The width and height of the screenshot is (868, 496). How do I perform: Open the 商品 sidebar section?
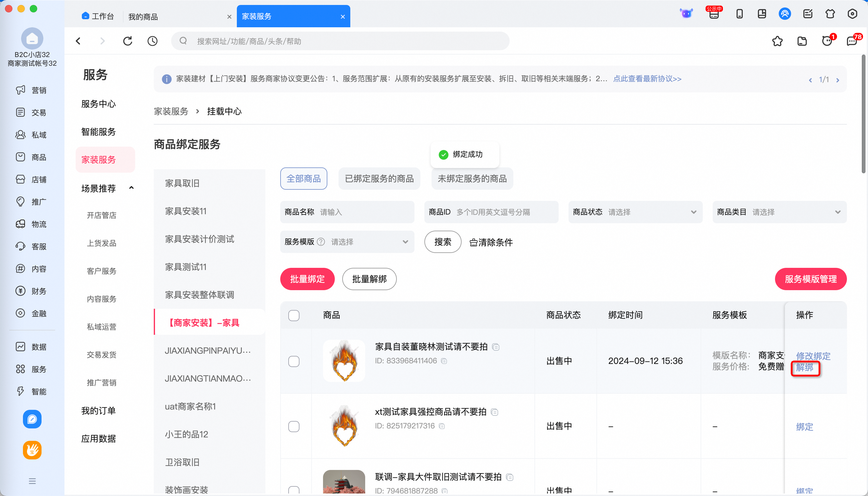tap(31, 157)
